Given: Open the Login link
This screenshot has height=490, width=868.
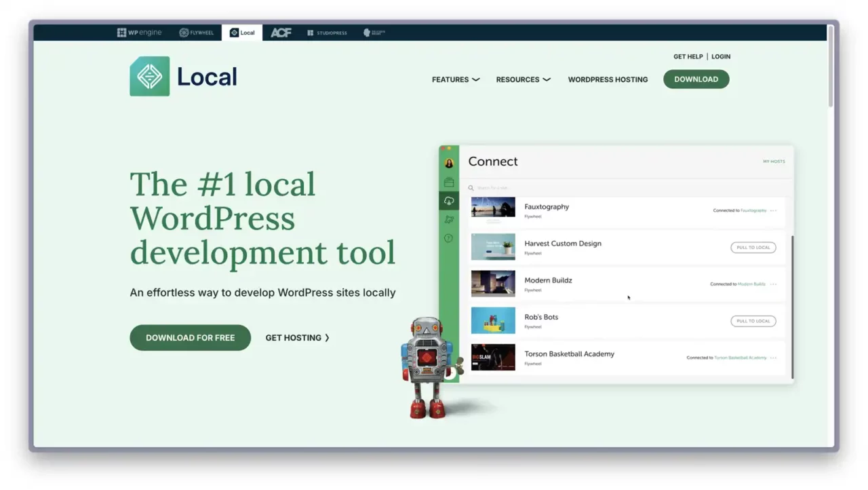Looking at the screenshot, I should [721, 56].
